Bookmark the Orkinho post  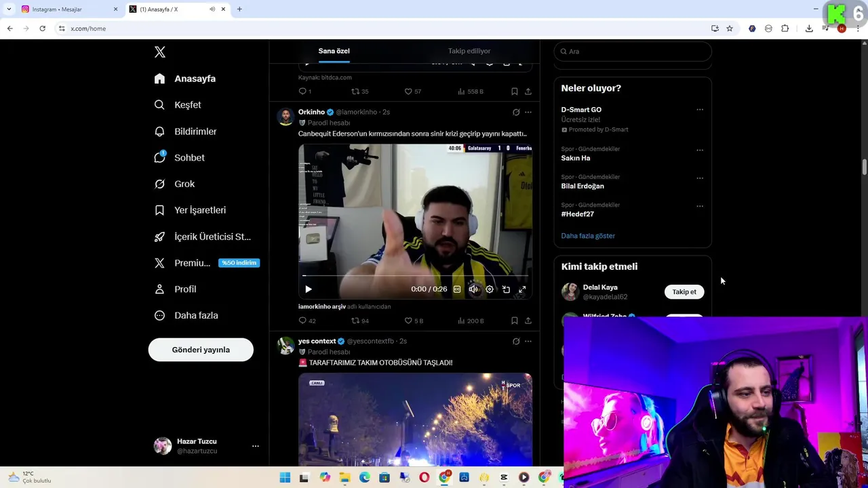(x=515, y=321)
